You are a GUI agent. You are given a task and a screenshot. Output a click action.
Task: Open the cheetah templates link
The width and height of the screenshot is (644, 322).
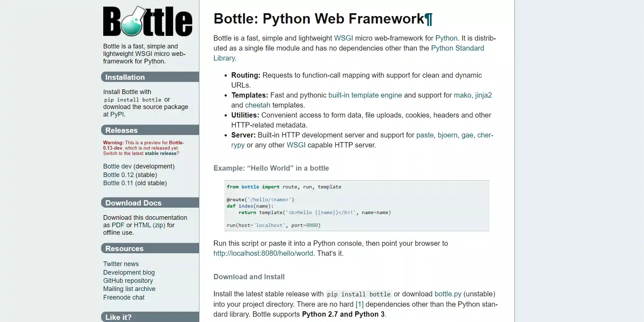pyautogui.click(x=258, y=105)
